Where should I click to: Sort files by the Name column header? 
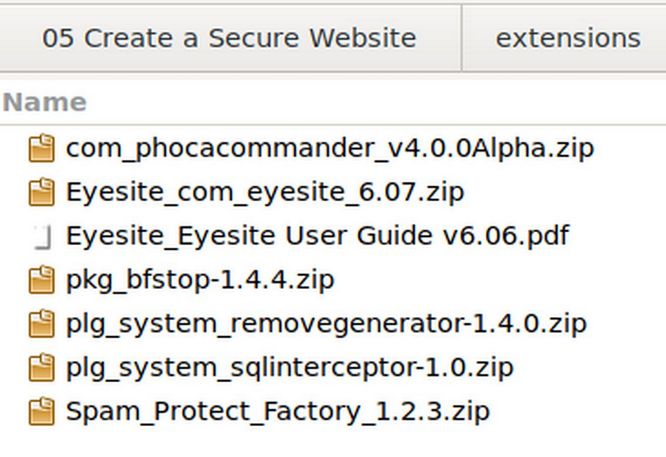click(x=45, y=102)
